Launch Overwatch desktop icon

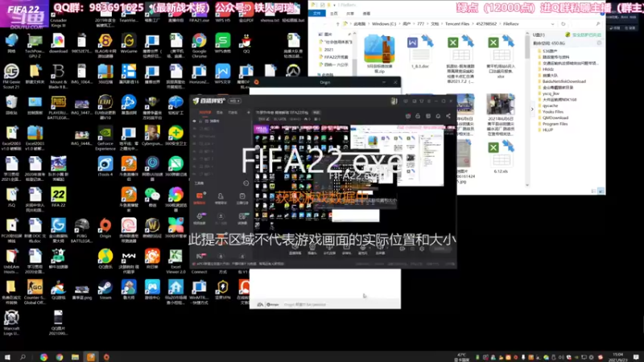[x=293, y=71]
